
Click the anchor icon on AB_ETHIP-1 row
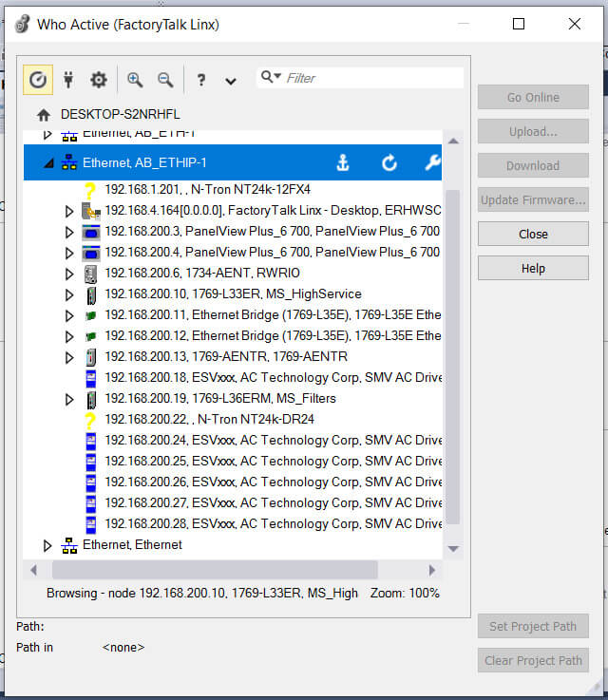point(343,163)
